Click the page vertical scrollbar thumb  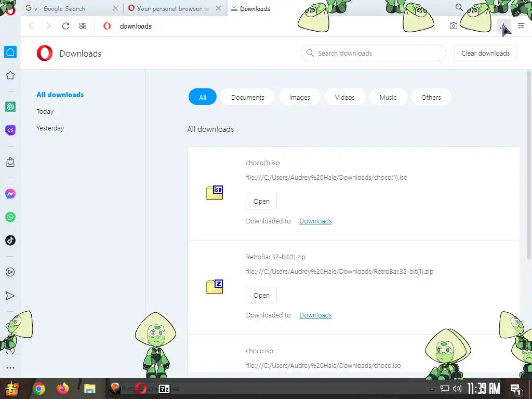(x=528, y=165)
